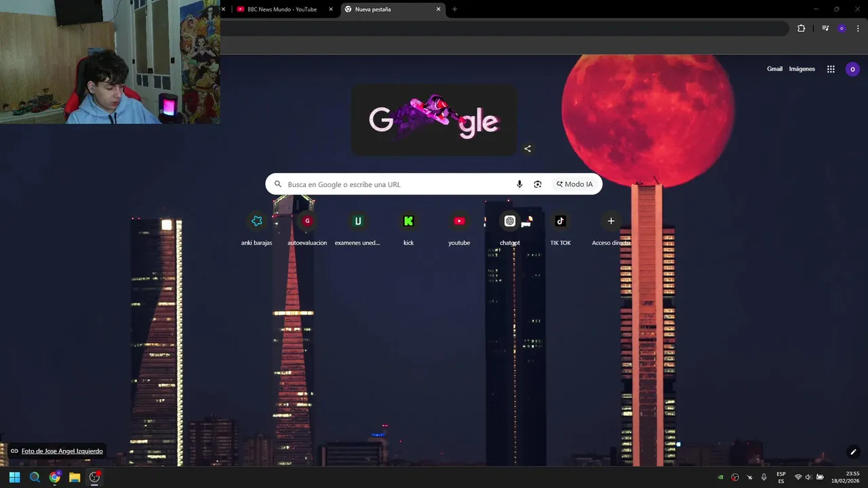Open the Windows Start menu

pos(14,477)
